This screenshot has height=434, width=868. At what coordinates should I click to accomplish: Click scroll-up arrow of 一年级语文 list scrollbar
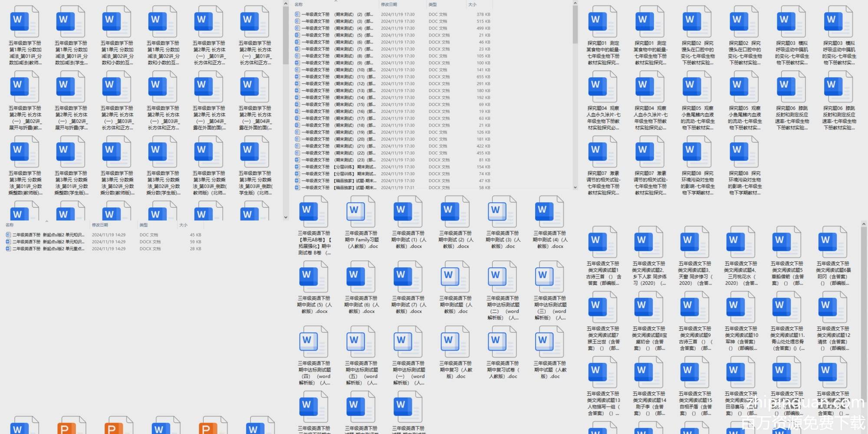point(575,3)
